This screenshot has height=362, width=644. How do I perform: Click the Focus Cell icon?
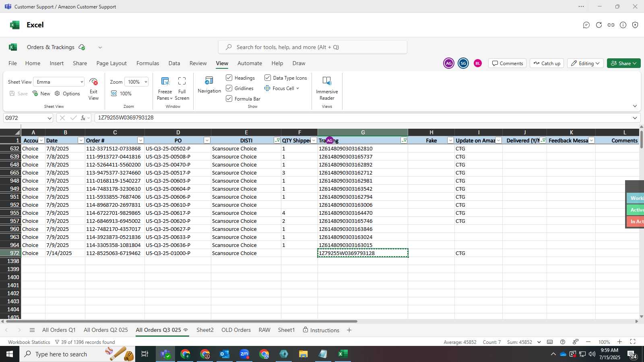click(267, 88)
